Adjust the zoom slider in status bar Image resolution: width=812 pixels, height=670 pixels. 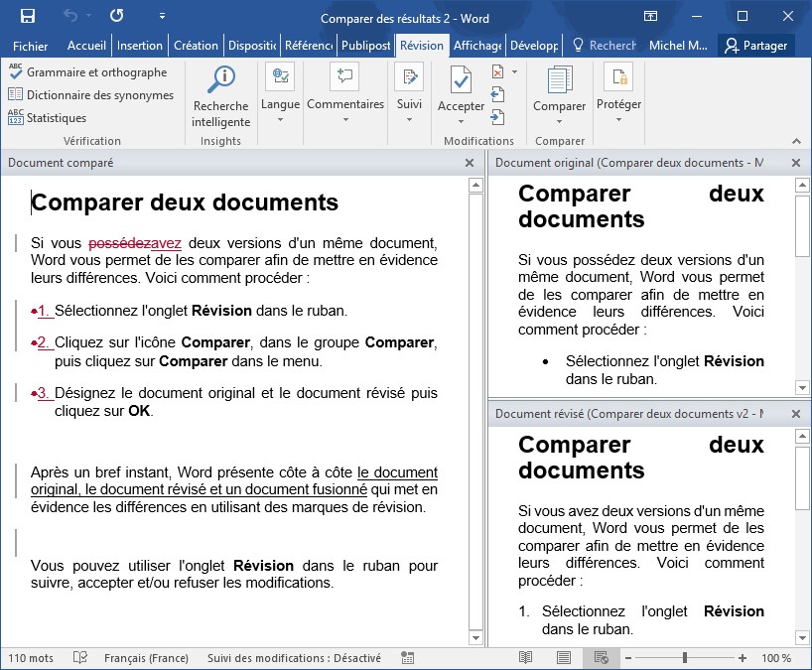tap(684, 658)
